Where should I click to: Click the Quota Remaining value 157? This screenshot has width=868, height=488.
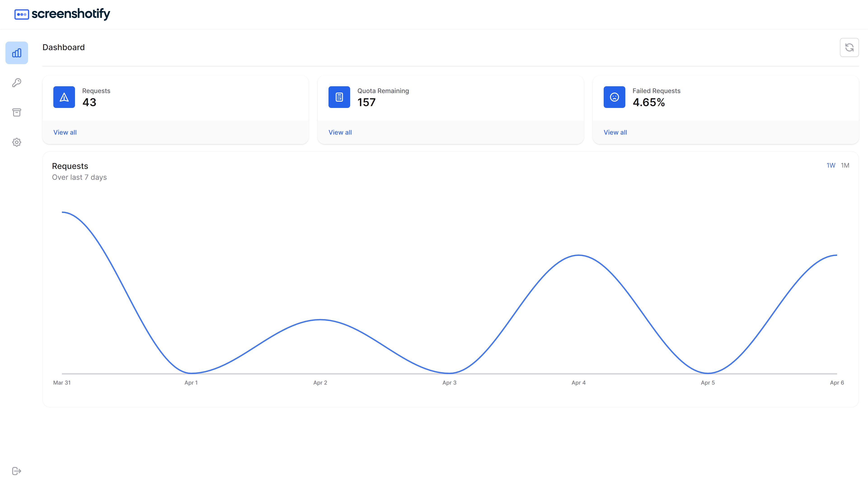pyautogui.click(x=366, y=102)
